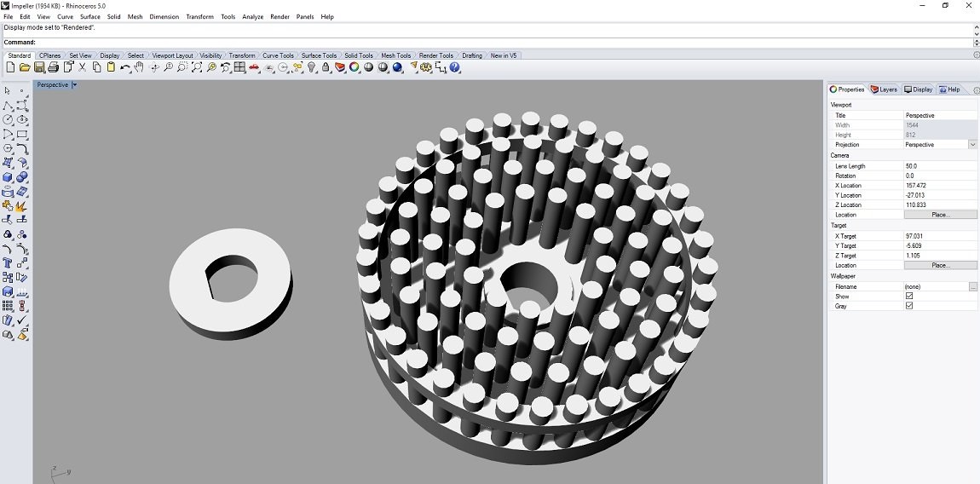Open the Panels menu
Screen dimensions: 980x484
click(x=305, y=17)
